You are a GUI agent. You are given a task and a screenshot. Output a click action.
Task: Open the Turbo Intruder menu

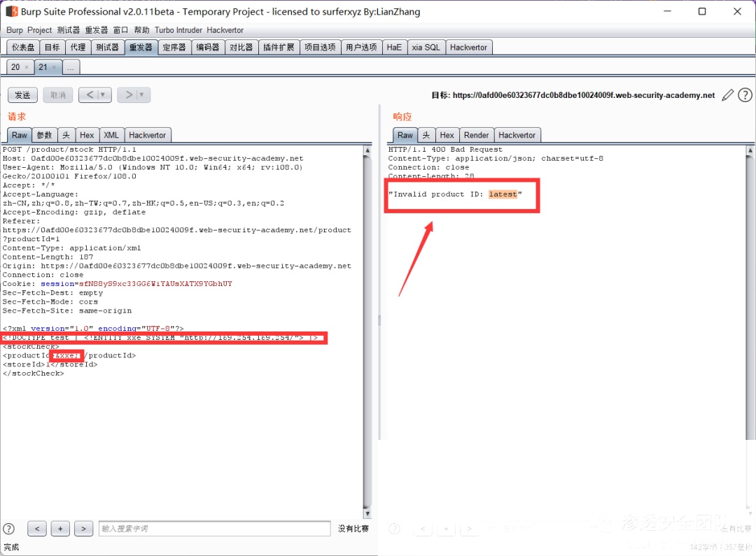pyautogui.click(x=178, y=30)
